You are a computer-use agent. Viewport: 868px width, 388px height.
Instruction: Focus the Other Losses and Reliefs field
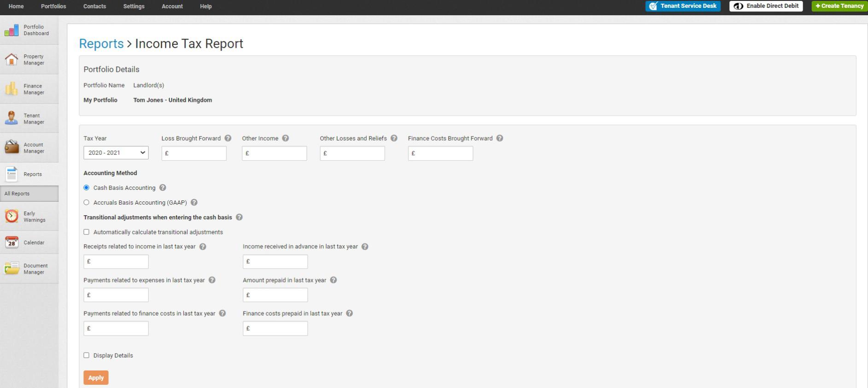click(352, 153)
